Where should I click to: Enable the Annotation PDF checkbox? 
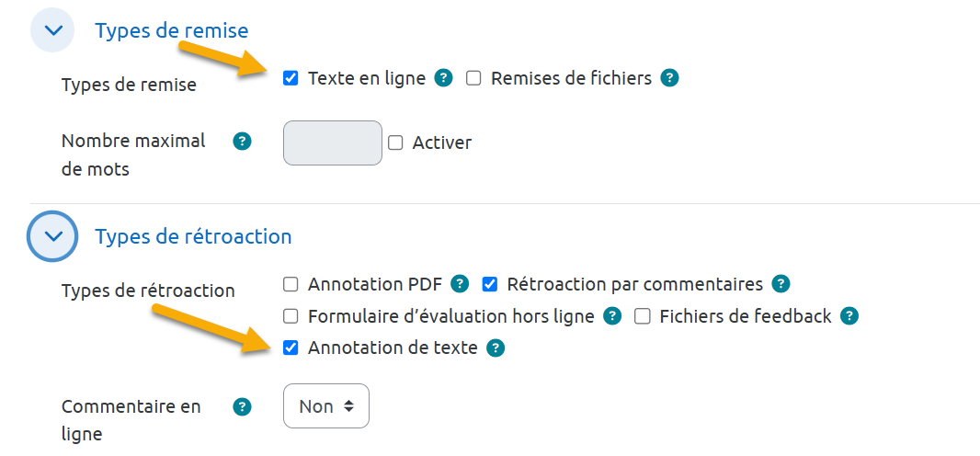pos(291,283)
